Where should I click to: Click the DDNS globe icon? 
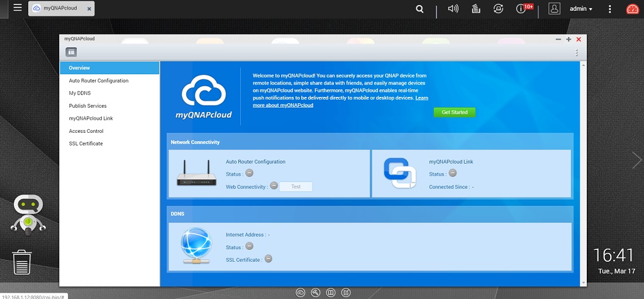tap(197, 246)
